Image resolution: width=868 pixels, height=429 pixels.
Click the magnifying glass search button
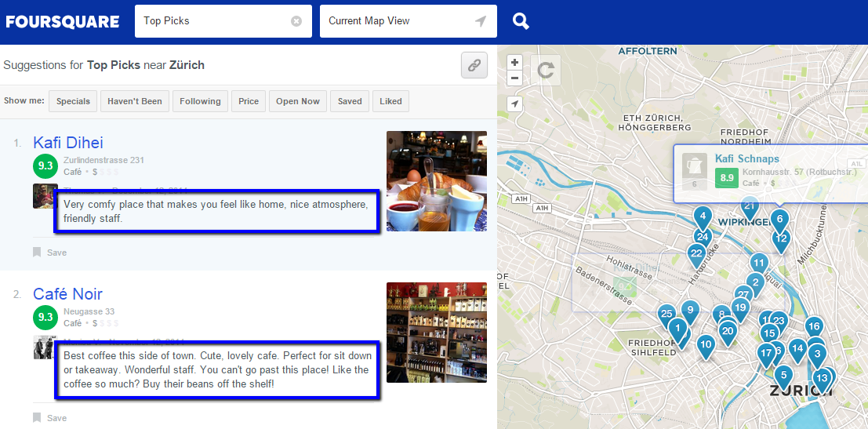pyautogui.click(x=521, y=21)
